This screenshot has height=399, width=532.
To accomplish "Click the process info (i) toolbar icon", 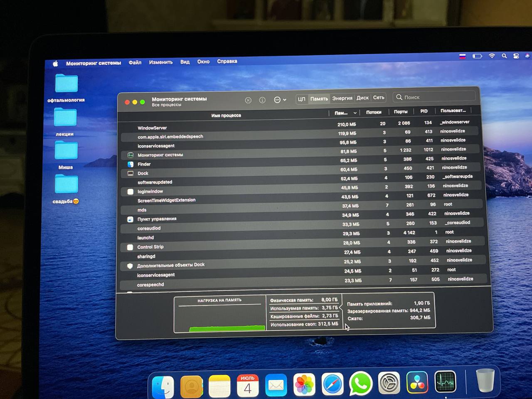I will tap(262, 100).
